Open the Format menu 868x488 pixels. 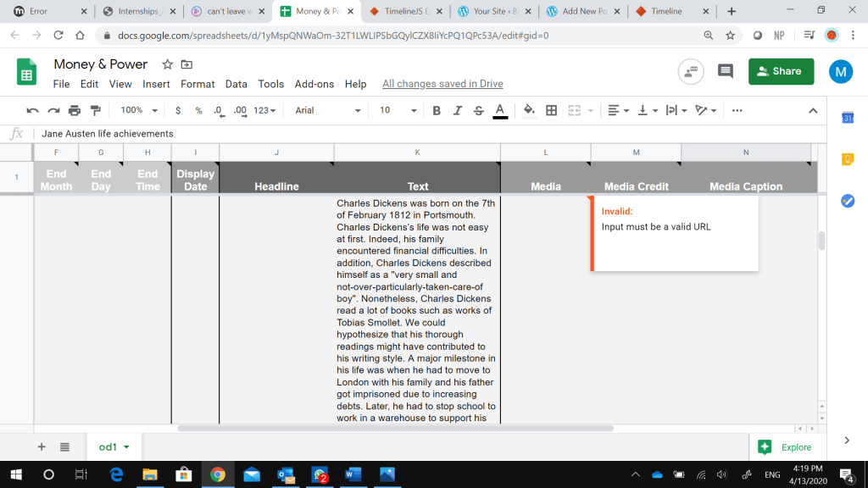pyautogui.click(x=198, y=84)
